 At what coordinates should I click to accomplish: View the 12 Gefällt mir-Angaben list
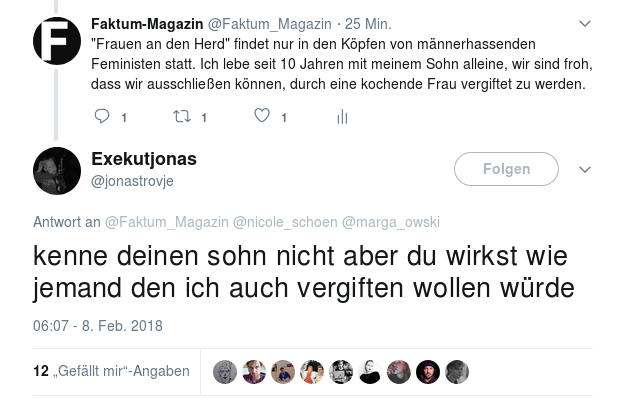coord(111,371)
